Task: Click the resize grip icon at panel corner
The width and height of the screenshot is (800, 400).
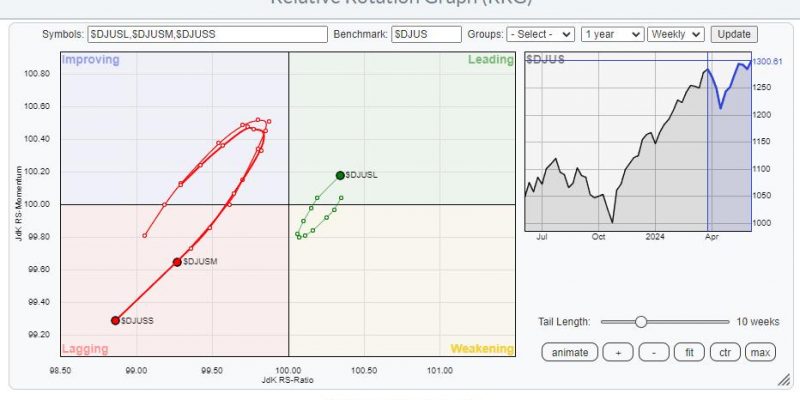Action: point(783,380)
